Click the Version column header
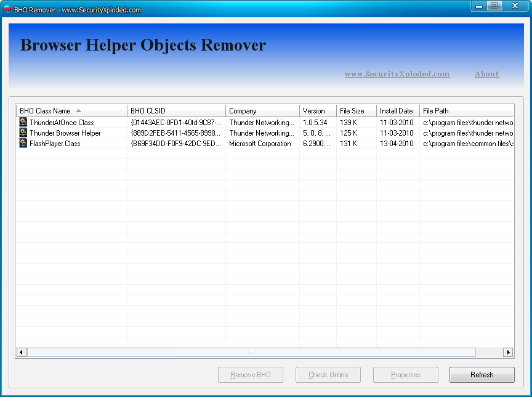This screenshot has height=397, width=532. (x=318, y=111)
